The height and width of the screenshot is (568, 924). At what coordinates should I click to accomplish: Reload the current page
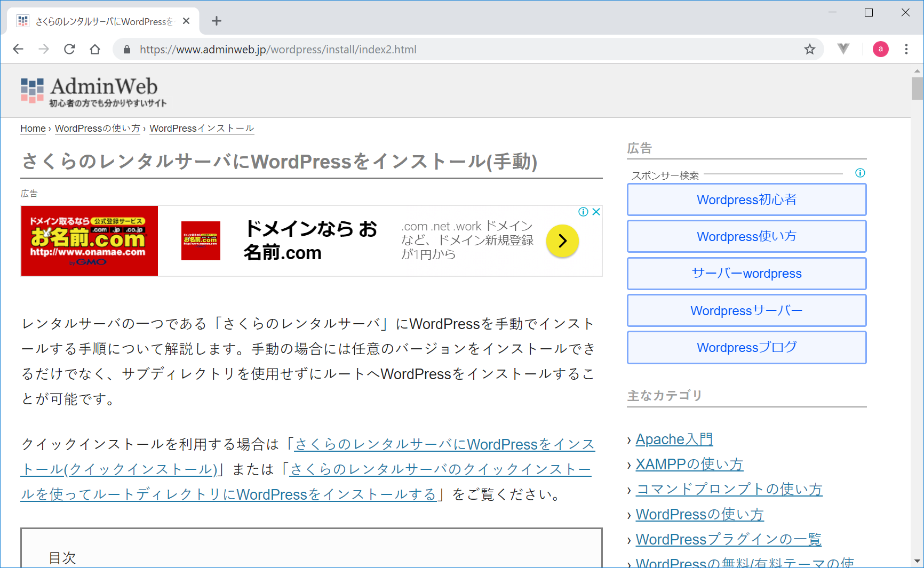point(69,50)
